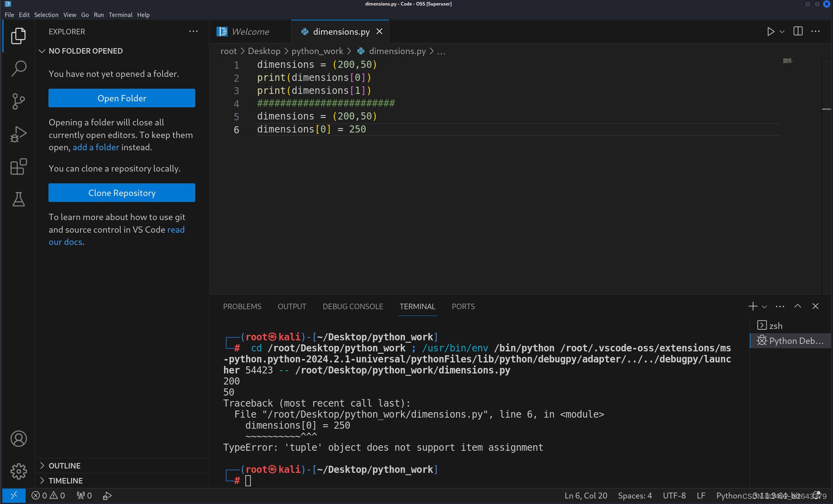Open the terminal launch profile dropdown
Screen dimensions: 833x504
(764, 306)
